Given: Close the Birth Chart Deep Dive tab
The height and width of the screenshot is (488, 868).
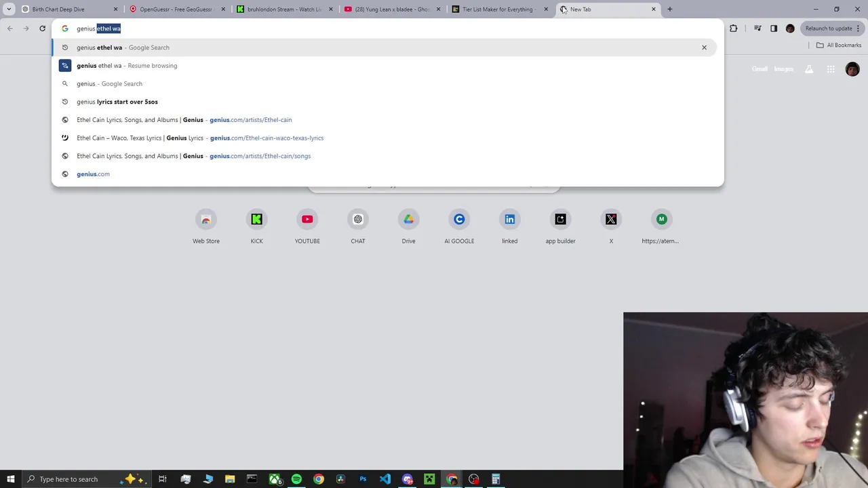Looking at the screenshot, I should pos(115,9).
